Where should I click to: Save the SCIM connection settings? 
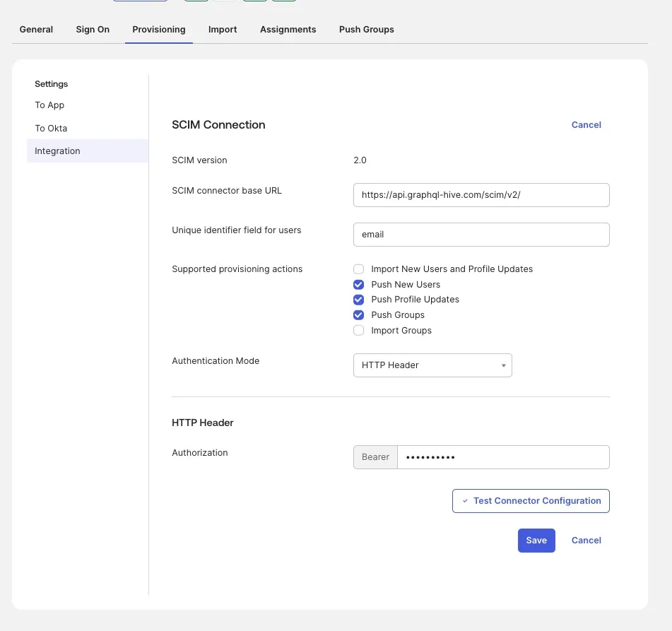tap(536, 540)
